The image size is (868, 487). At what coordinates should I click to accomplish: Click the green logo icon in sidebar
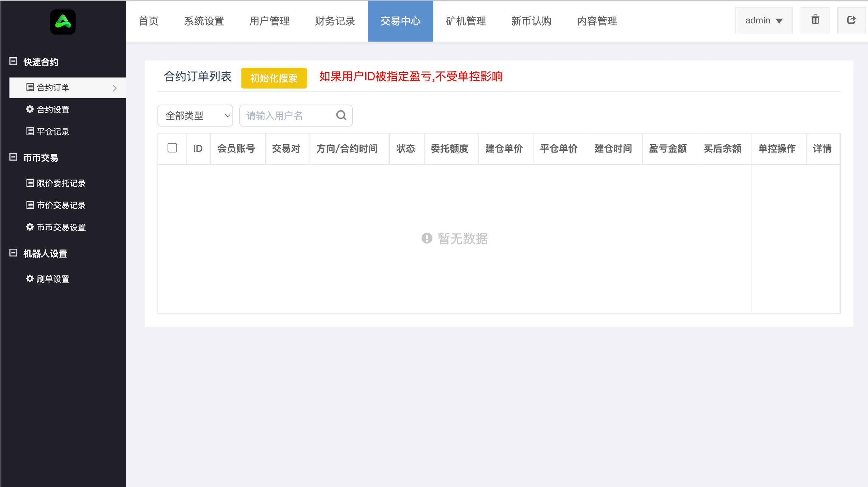pos(63,22)
